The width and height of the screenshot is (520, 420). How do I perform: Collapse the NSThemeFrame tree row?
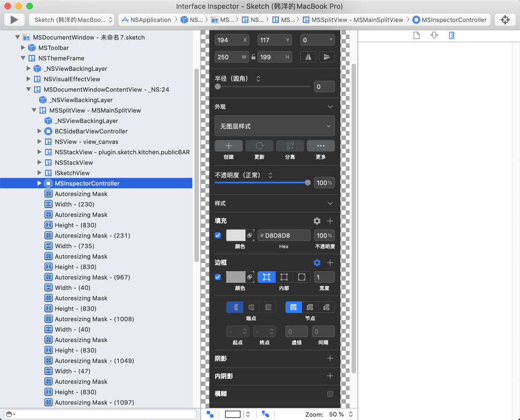pos(23,58)
